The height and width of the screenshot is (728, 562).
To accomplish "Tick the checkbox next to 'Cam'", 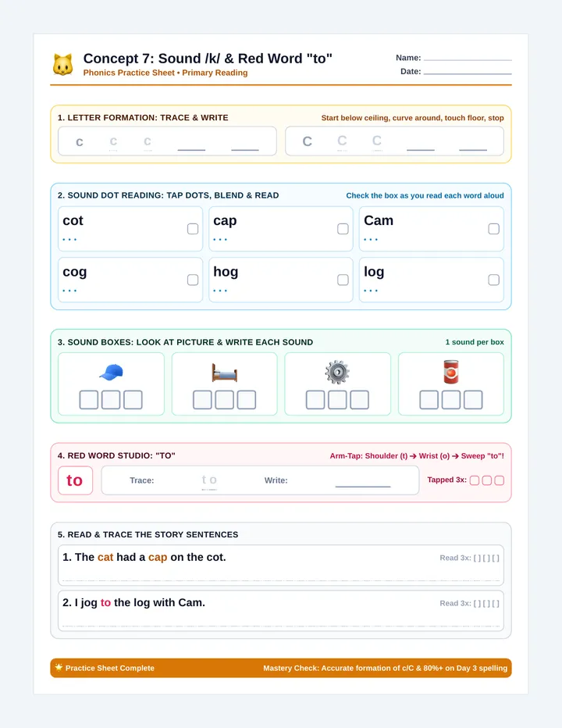I will tap(494, 229).
